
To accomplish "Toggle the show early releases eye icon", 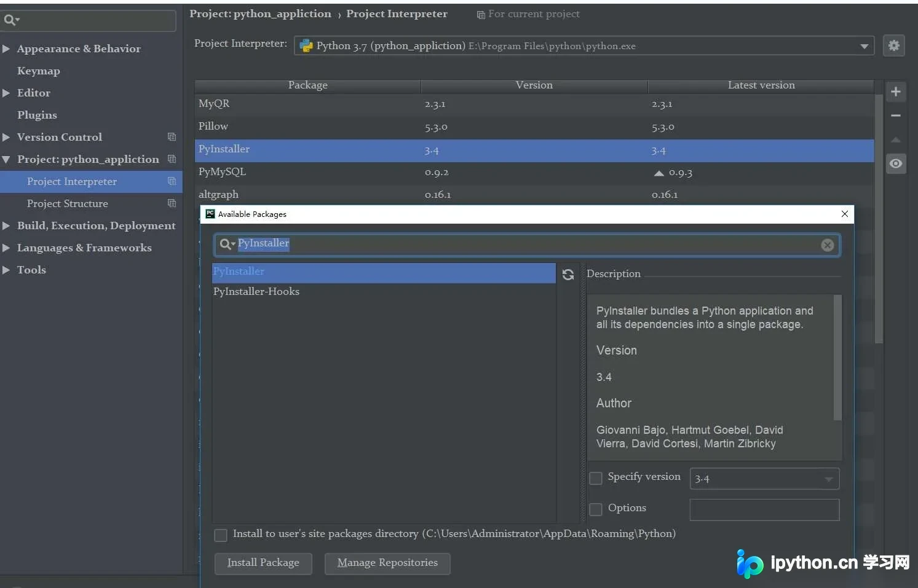I will pos(896,163).
